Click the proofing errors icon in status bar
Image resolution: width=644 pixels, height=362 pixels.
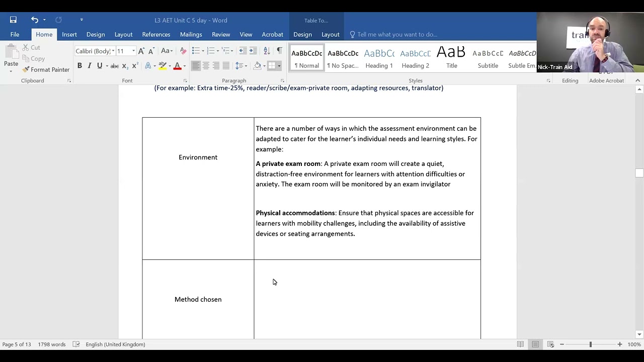76,344
